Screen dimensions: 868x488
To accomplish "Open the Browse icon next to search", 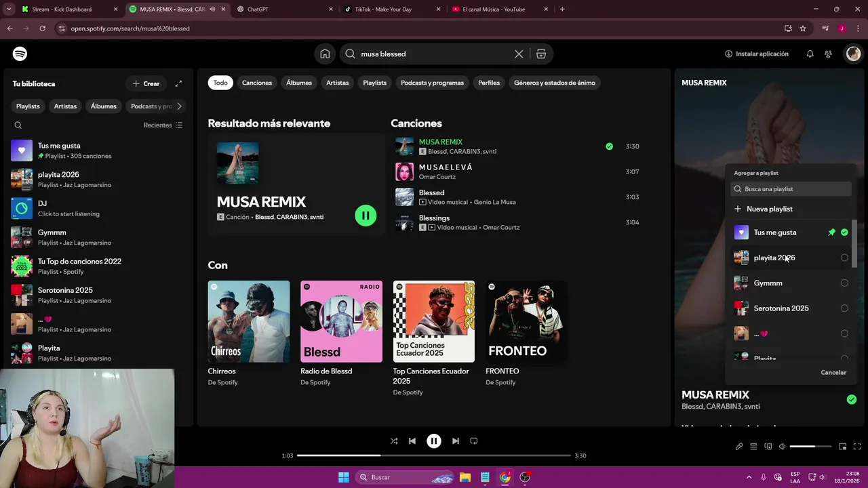I will point(541,54).
